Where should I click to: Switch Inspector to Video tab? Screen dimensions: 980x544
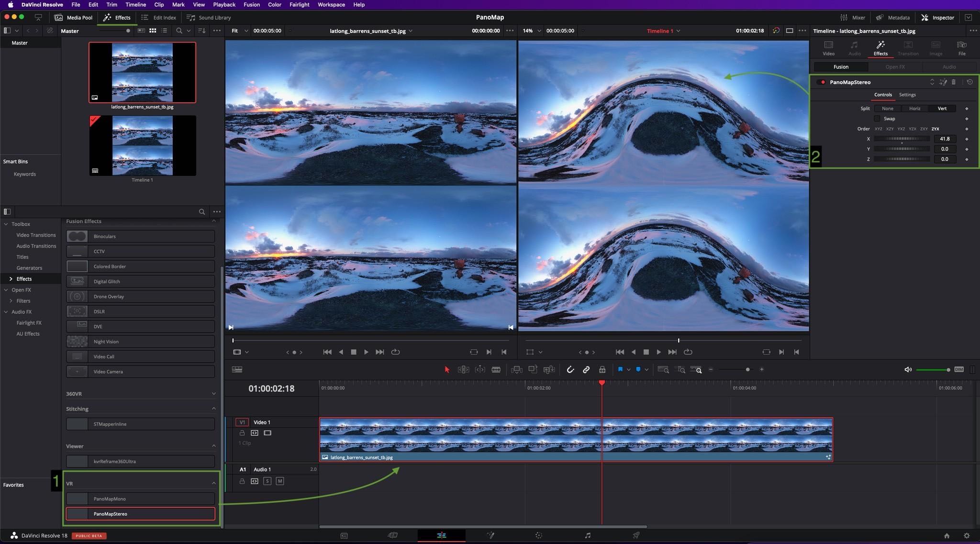[828, 48]
